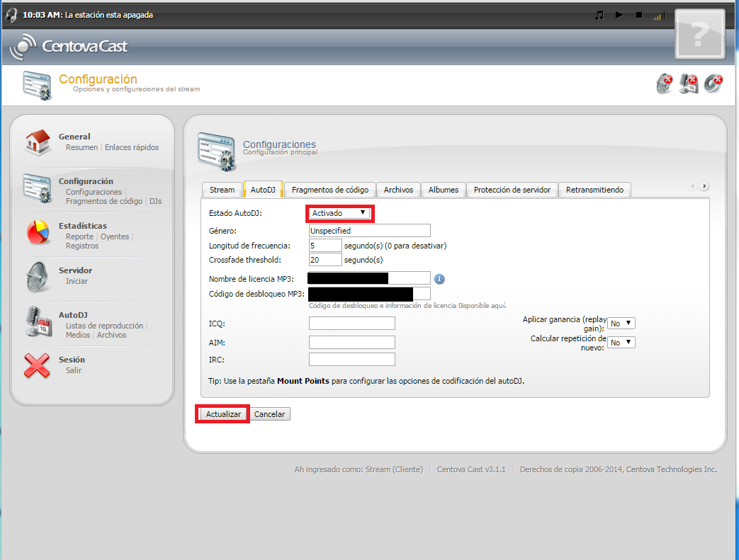Screen dimensions: 739x560
Task: Open the Configuraciones sidebar link
Action: pos(94,192)
